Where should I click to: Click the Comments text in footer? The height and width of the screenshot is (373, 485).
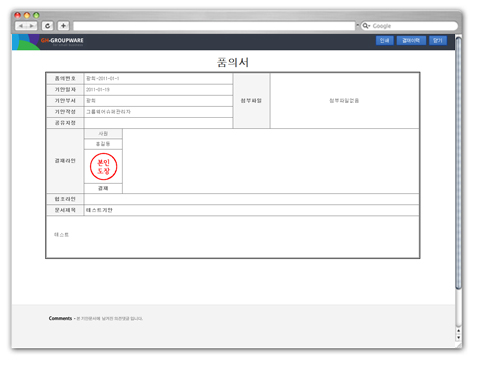coord(60,318)
